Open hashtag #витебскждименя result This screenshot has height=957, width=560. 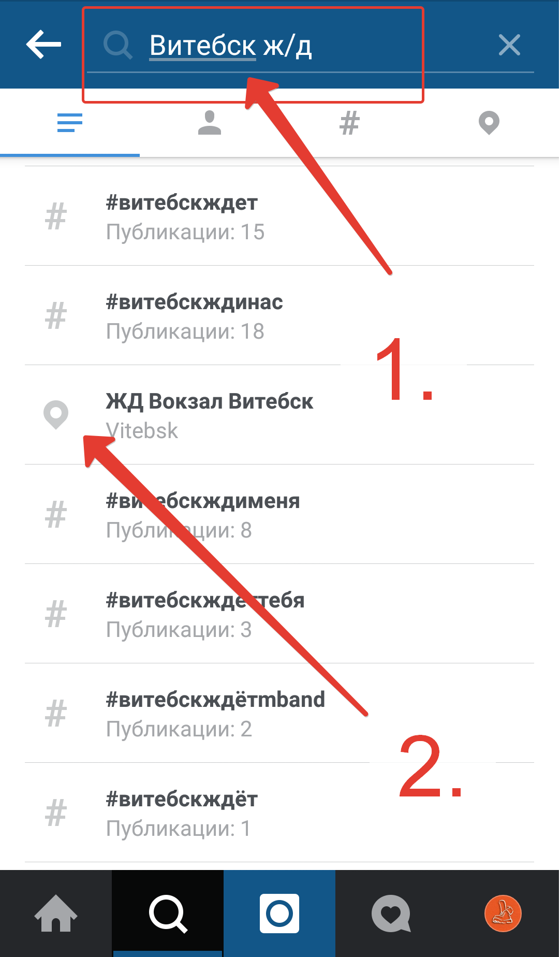point(279,515)
